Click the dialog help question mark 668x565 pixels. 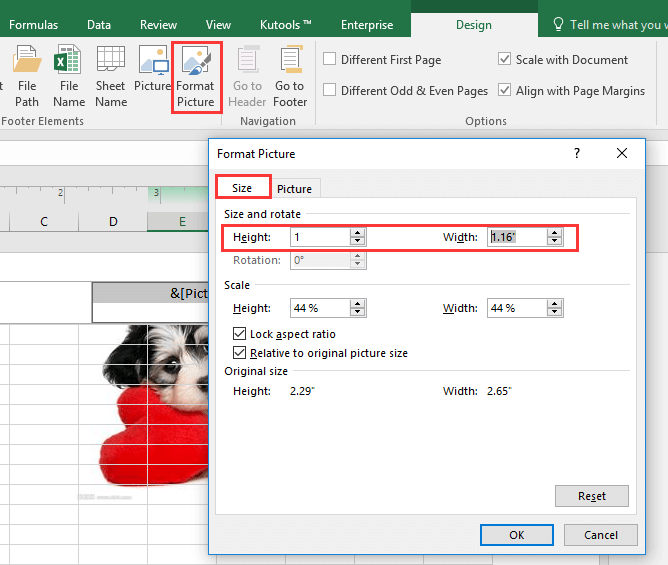coord(577,153)
